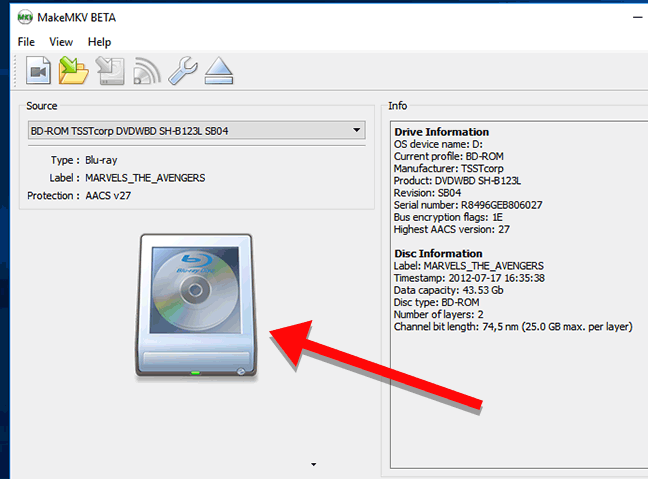Open the Help menu
Viewport: 648px width, 479px height.
(x=99, y=42)
